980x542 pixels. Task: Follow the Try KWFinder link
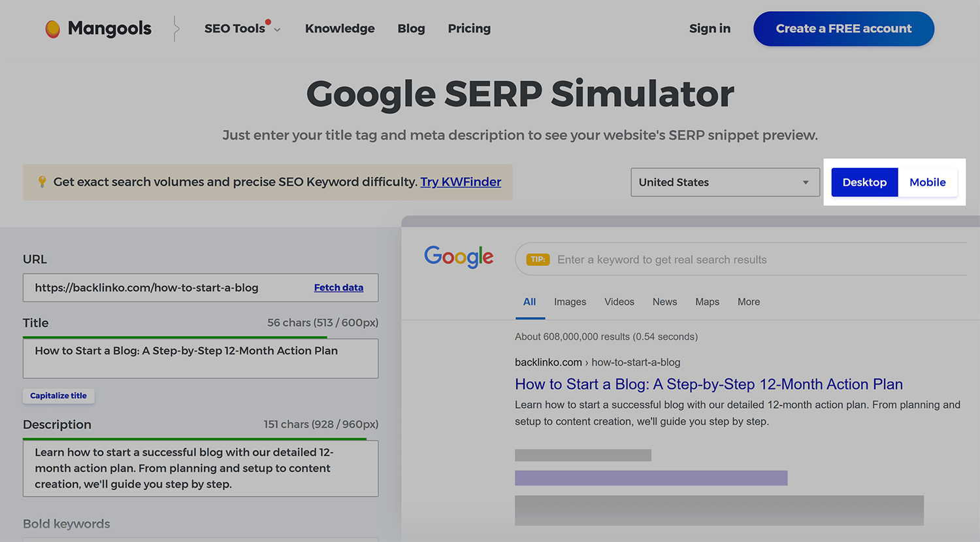[461, 182]
